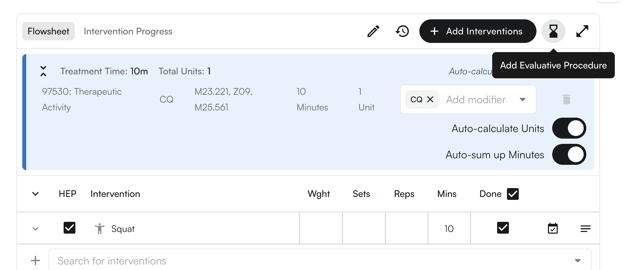Toggle Auto-calculate Units switch
Image resolution: width=644 pixels, height=270 pixels.
coord(569,128)
